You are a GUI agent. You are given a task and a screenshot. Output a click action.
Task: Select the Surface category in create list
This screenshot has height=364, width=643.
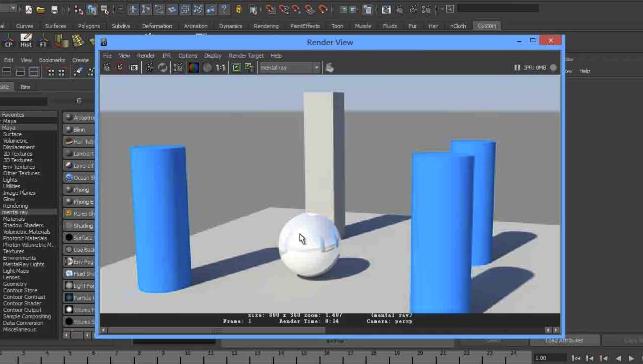(x=12, y=134)
